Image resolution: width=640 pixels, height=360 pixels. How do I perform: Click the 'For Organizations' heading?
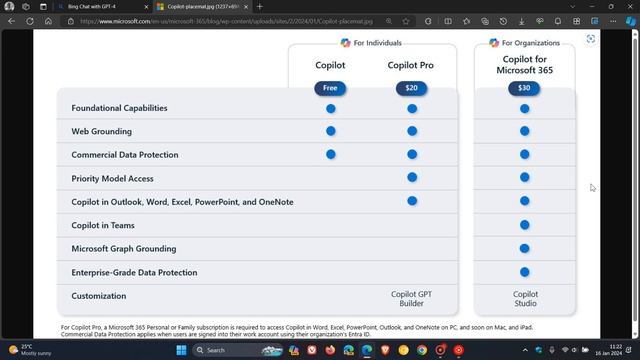click(531, 43)
